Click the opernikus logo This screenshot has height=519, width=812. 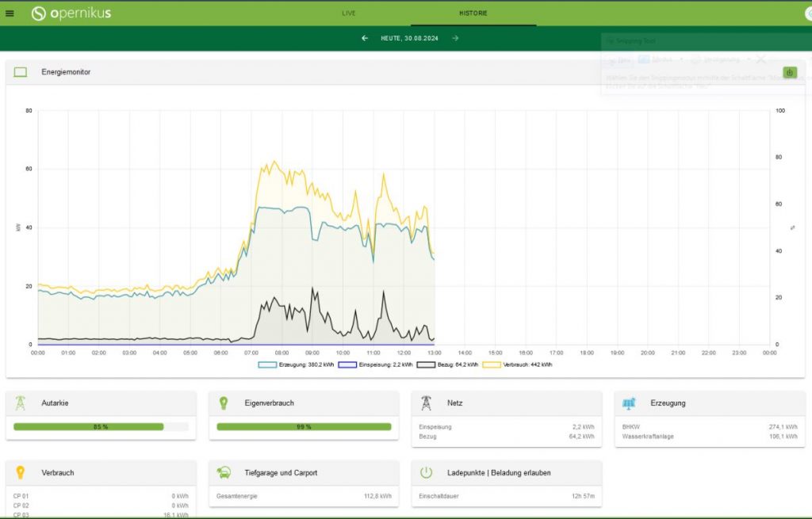point(71,13)
